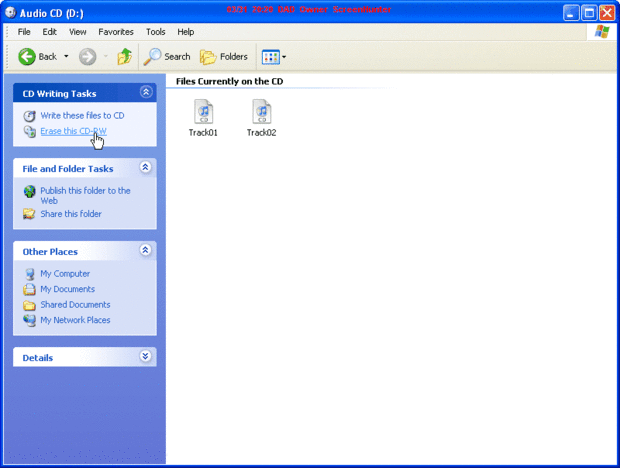Select the Track02 audio file icon
The height and width of the screenshot is (468, 620).
pyautogui.click(x=262, y=111)
